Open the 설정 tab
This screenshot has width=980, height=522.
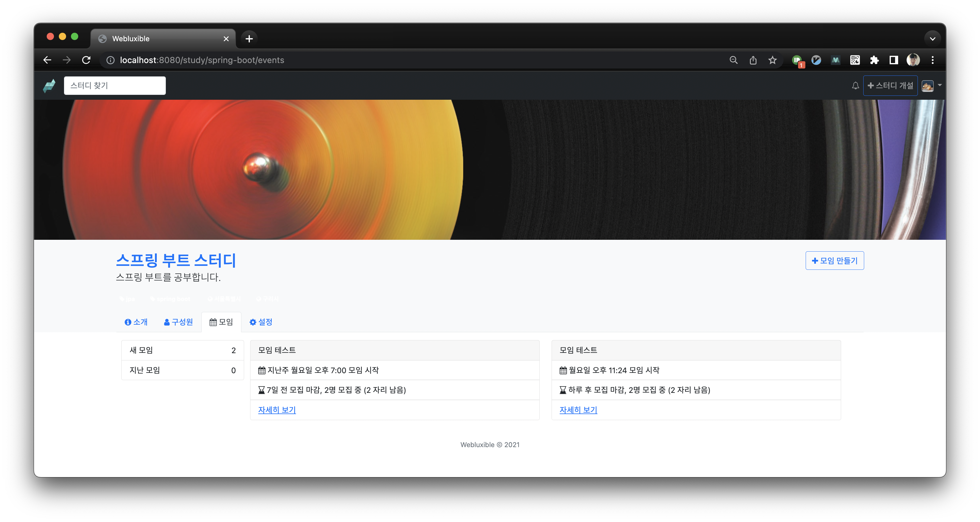point(260,322)
